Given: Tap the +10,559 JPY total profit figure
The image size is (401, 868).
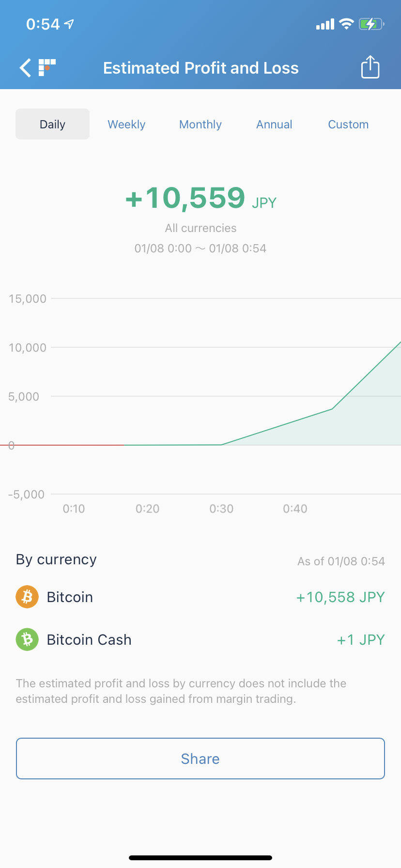Looking at the screenshot, I should tap(200, 198).
